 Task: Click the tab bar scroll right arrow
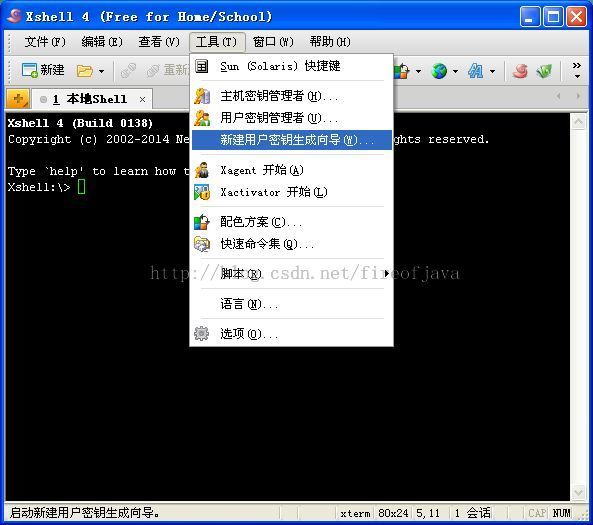(578, 96)
